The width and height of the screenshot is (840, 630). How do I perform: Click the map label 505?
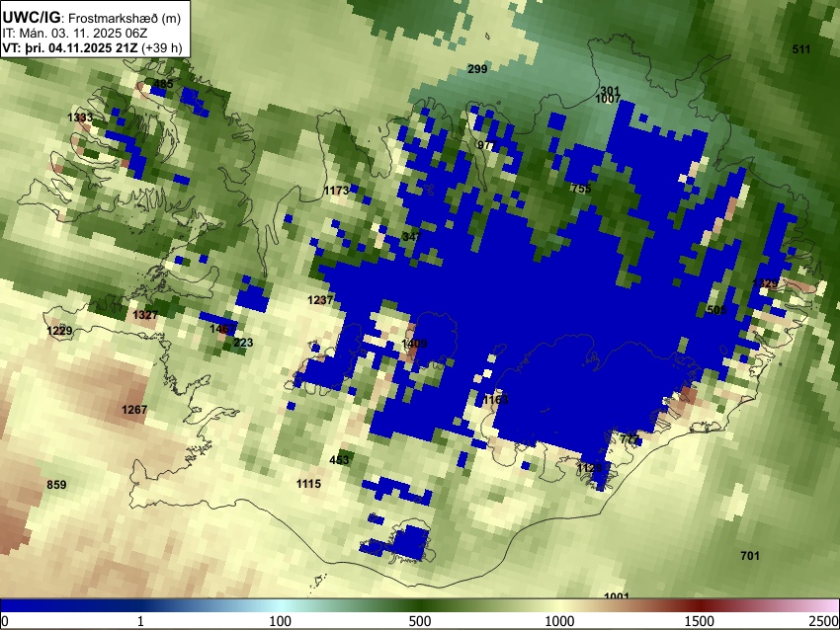pyautogui.click(x=716, y=310)
